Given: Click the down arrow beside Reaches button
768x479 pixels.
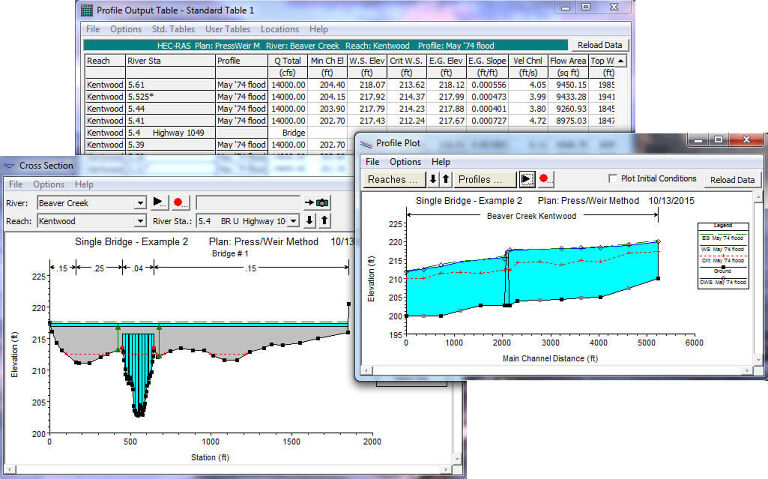Looking at the screenshot, I should [433, 179].
